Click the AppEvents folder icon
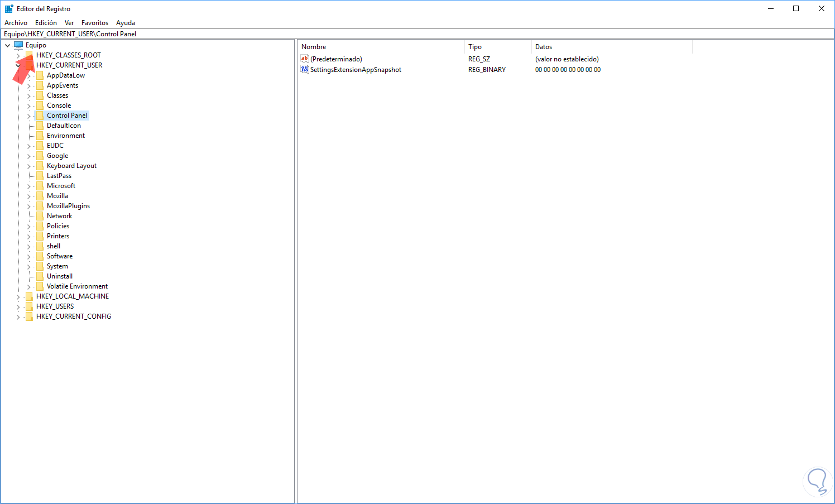 click(x=40, y=85)
